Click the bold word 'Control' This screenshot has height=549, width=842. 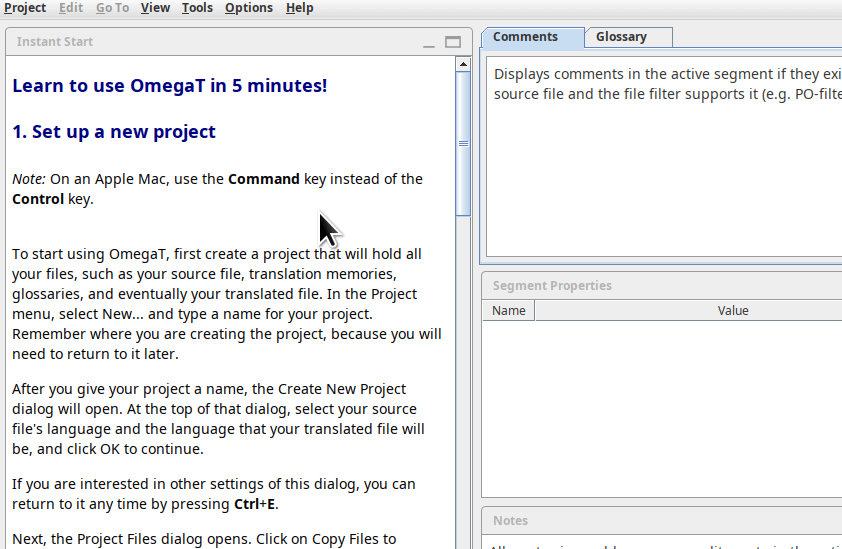tap(38, 199)
